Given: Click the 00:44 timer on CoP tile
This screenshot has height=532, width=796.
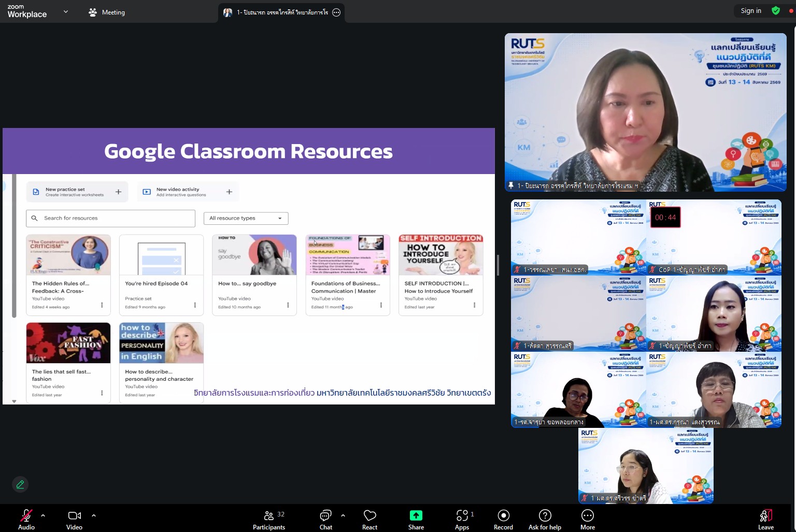Looking at the screenshot, I should pyautogui.click(x=665, y=218).
